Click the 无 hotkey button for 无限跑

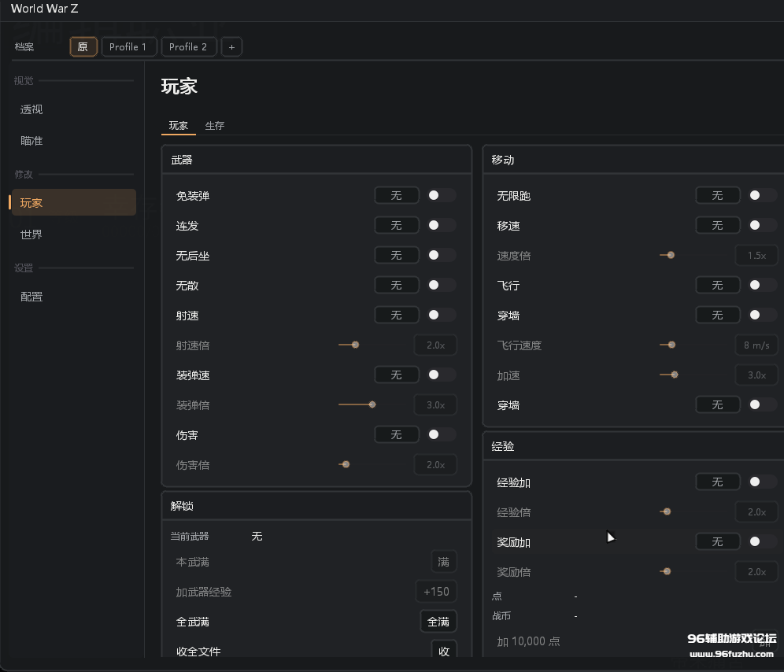718,195
